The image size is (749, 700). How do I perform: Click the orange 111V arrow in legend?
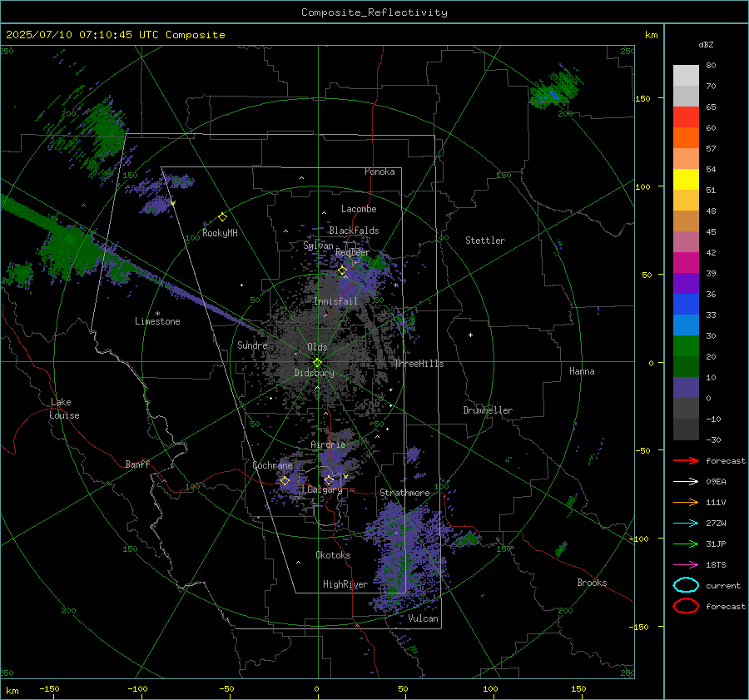686,502
